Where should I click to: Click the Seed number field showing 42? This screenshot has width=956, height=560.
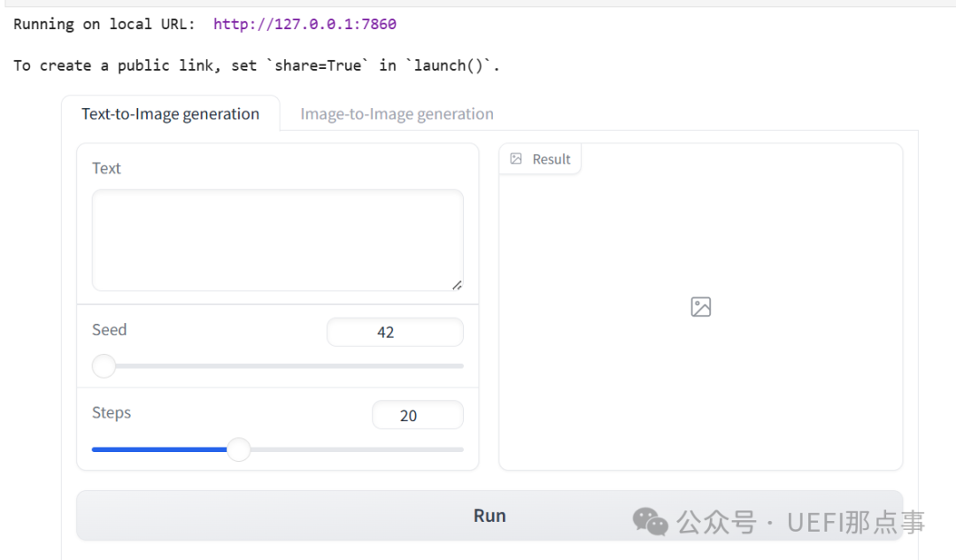[395, 333]
